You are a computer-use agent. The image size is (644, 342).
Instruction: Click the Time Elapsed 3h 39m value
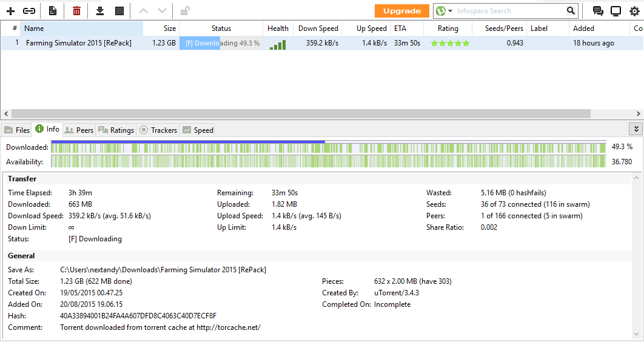[x=80, y=193]
